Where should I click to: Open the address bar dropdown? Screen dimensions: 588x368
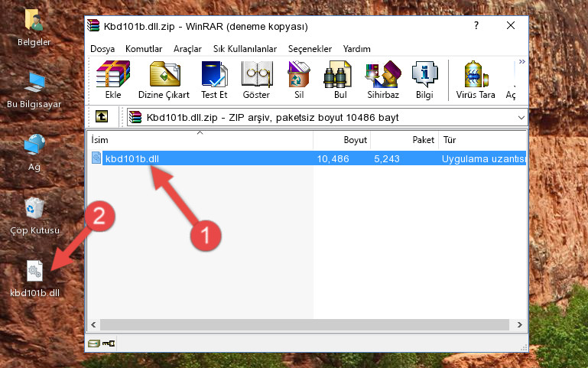521,117
